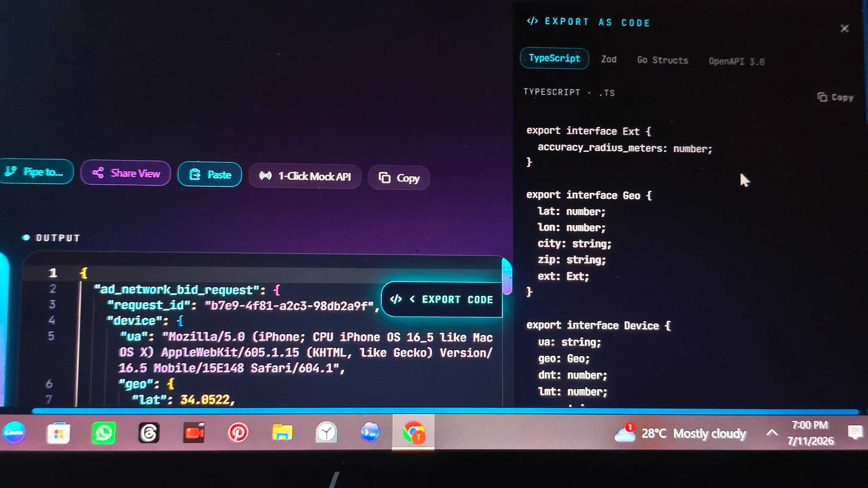Copy output using toolbar Copy button
This screenshot has width=868, height=488.
399,178
